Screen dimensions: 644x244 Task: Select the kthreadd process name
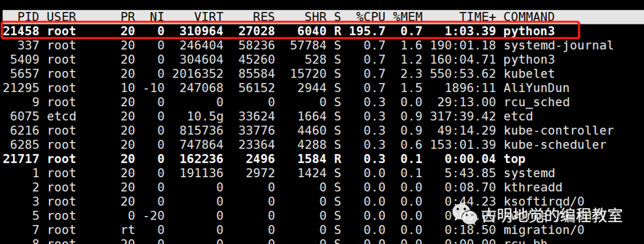click(532, 187)
